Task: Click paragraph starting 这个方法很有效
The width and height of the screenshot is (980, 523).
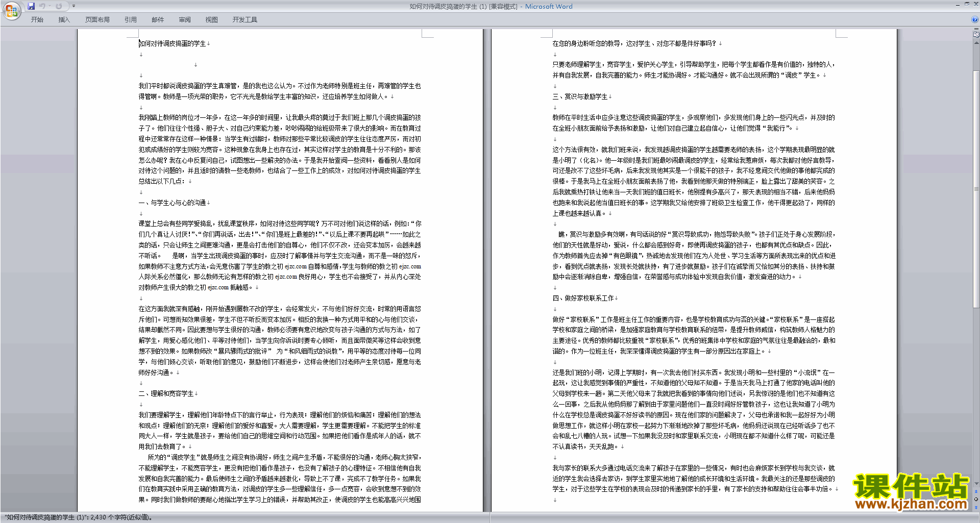Action: 694,182
